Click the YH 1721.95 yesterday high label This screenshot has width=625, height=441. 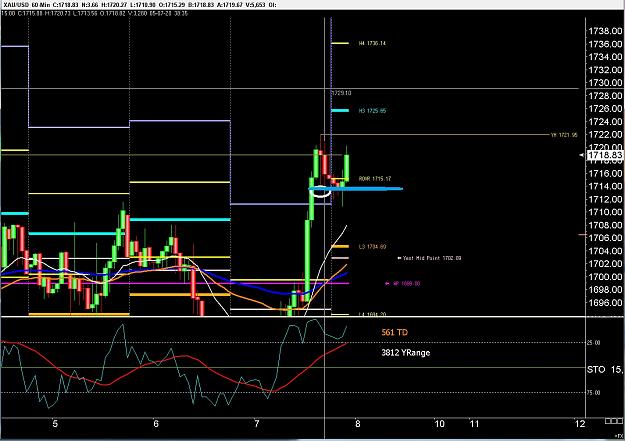pos(564,135)
